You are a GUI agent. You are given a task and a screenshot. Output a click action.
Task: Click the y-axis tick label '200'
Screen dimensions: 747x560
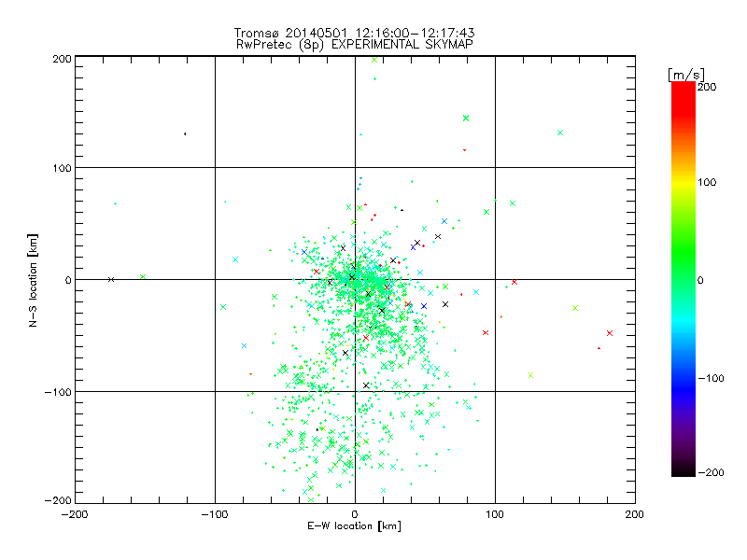click(63, 59)
